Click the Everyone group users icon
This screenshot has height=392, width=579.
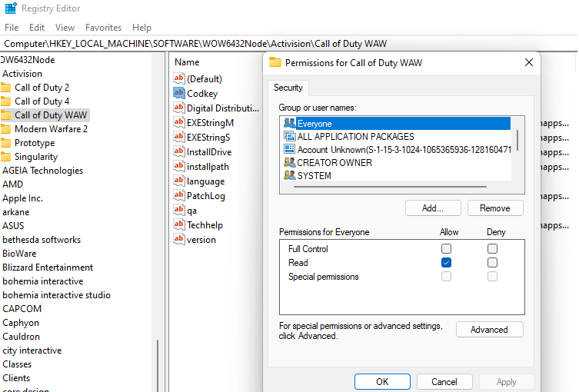pos(289,123)
